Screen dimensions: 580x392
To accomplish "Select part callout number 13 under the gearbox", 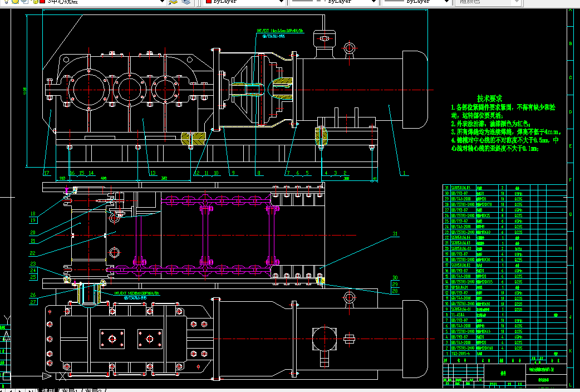I will (153, 173).
